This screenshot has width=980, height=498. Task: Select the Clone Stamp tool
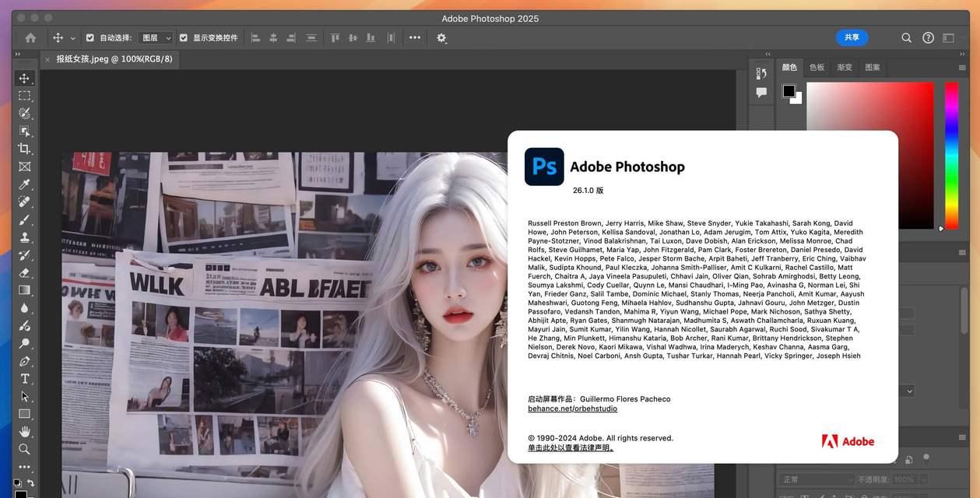coord(24,237)
